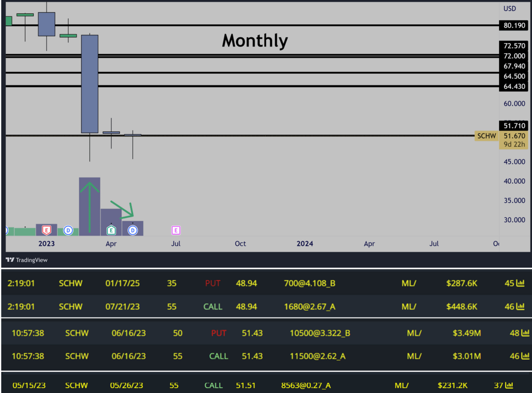Image resolution: width=532 pixels, height=393 pixels.
Task: Click the red E earnings marker near 2023
Action: pyautogui.click(x=47, y=230)
